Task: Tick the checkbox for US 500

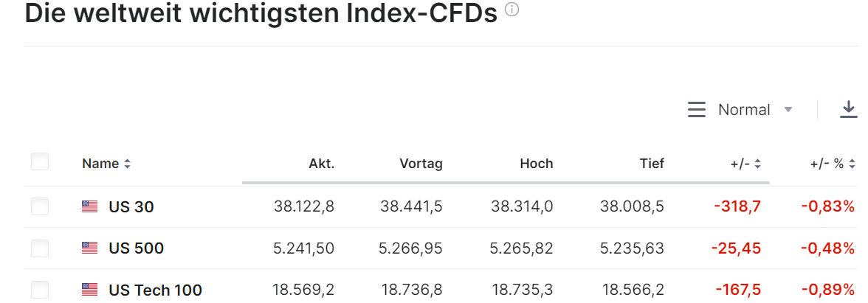Action: coord(40,248)
